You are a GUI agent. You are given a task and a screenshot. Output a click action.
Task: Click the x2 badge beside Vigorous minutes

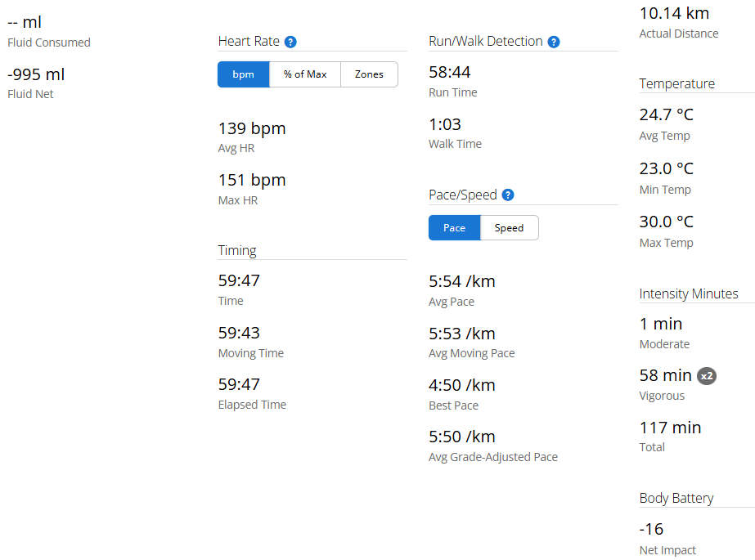[x=707, y=376]
